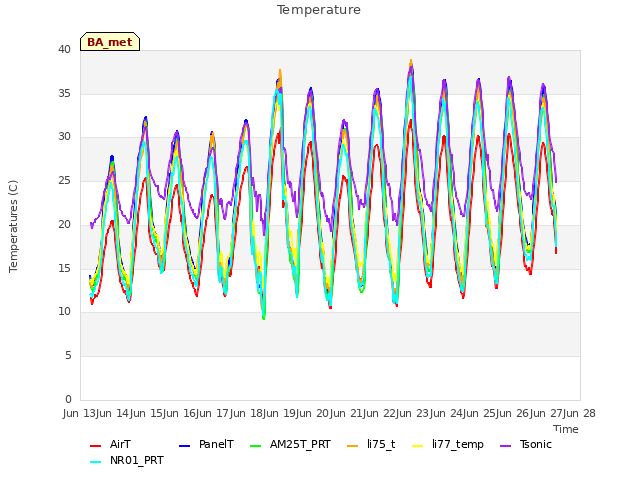
Task: Click the purple Tsonic legend swatch
Action: click(x=505, y=446)
